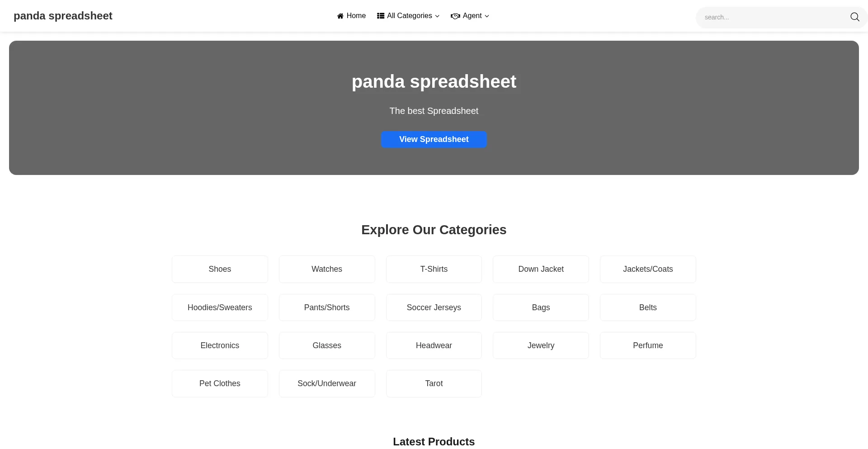Open the All Categories chevron menu

[x=437, y=16]
